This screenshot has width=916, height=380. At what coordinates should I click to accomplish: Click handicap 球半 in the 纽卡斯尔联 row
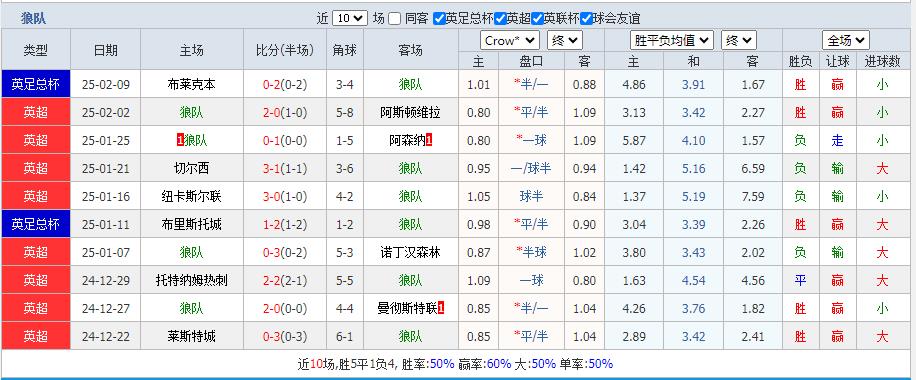coord(531,196)
